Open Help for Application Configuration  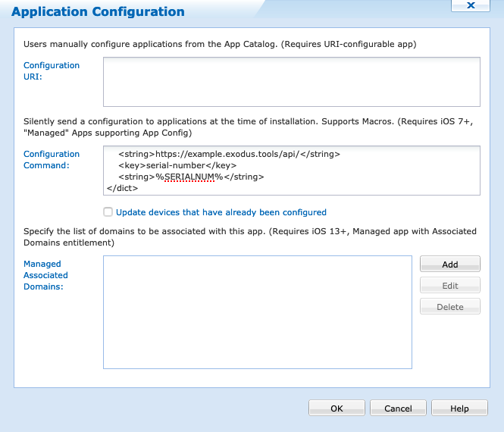tap(459, 409)
